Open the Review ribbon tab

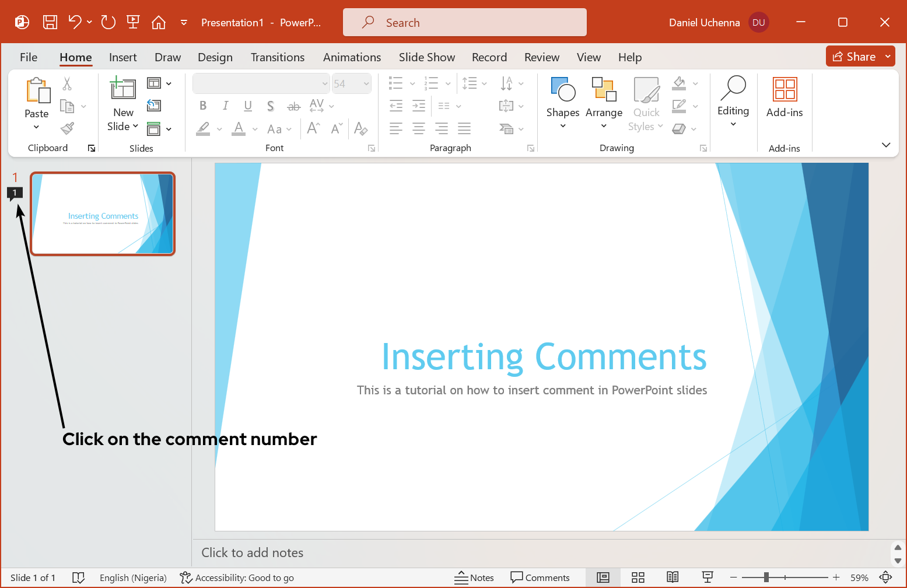[x=541, y=57]
